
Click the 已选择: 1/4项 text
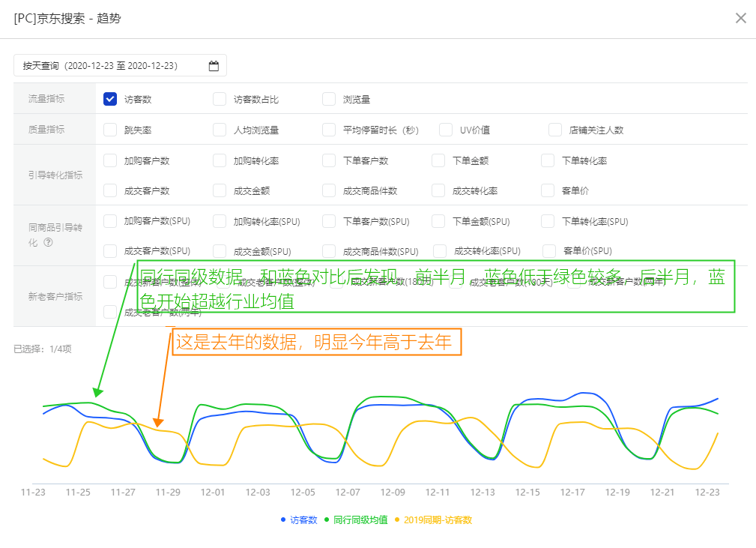tap(43, 349)
